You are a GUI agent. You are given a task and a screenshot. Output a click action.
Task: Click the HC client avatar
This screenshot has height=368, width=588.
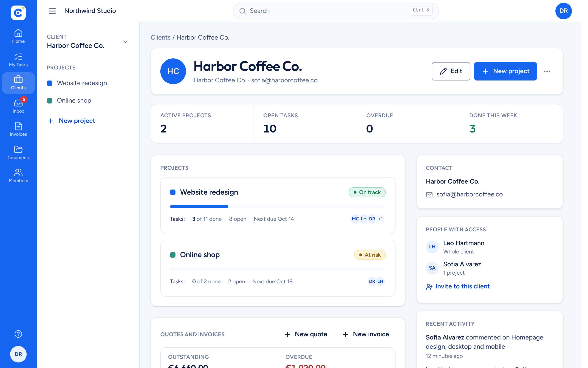click(173, 71)
